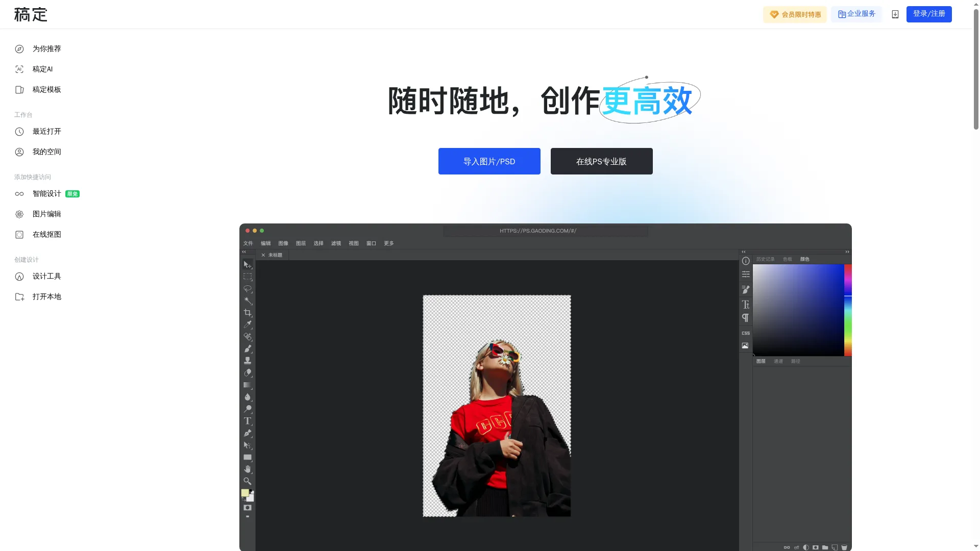Click the 登录/注册 button

(929, 14)
